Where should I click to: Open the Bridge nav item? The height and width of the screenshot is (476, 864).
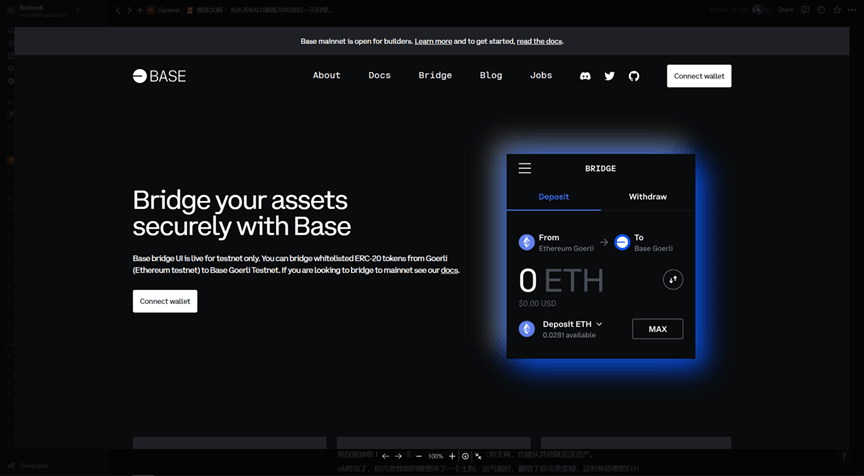point(435,75)
